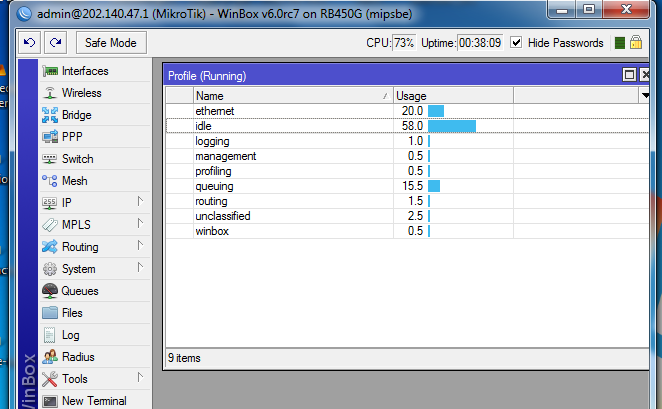Open New Terminal from sidebar
The width and height of the screenshot is (662, 409).
point(95,401)
